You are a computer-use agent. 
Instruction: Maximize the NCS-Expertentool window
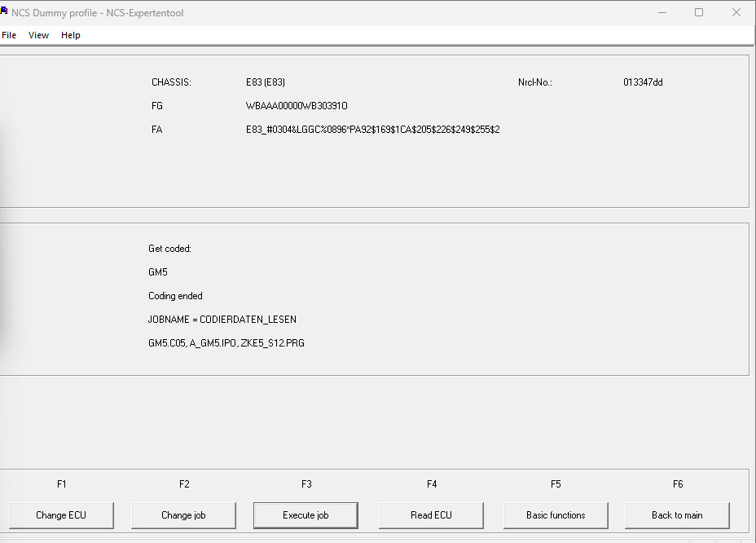tap(699, 12)
